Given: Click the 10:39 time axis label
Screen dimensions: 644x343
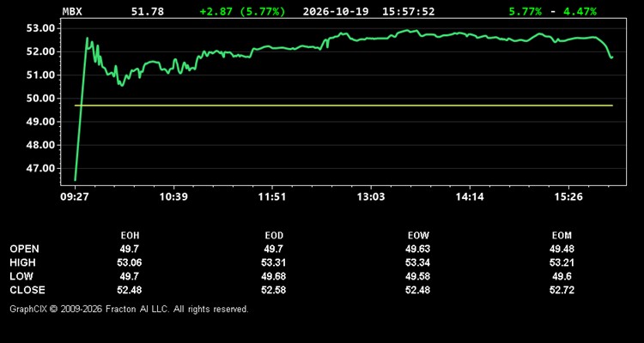Looking at the screenshot, I should [x=173, y=197].
